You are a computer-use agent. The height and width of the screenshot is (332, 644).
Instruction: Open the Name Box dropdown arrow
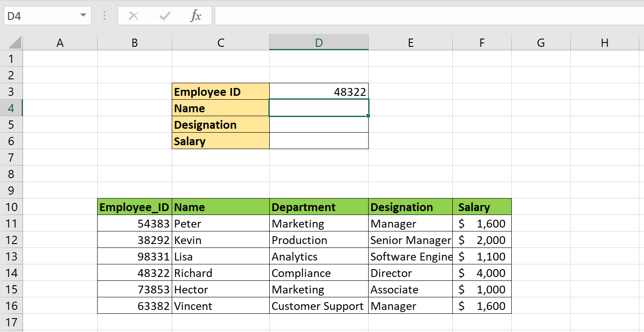click(x=83, y=16)
